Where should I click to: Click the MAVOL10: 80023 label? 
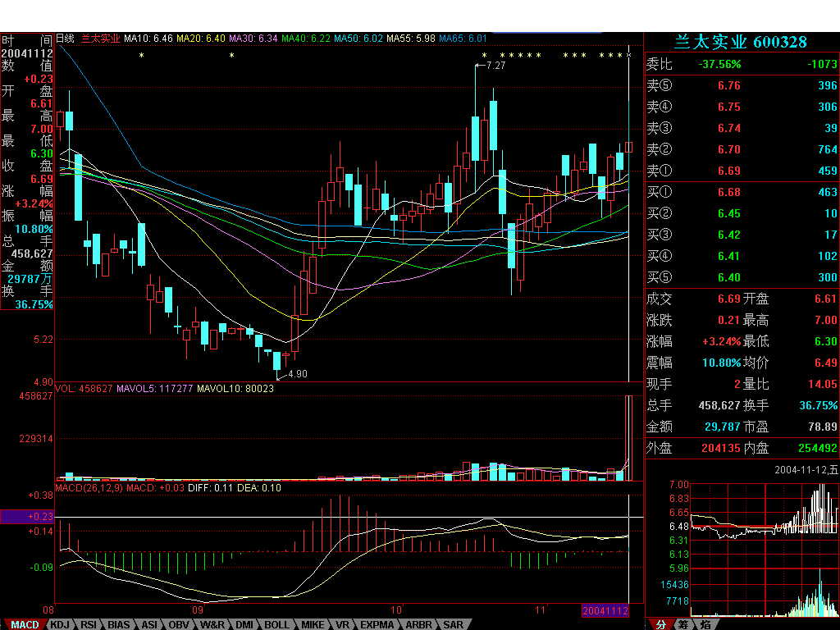point(235,388)
